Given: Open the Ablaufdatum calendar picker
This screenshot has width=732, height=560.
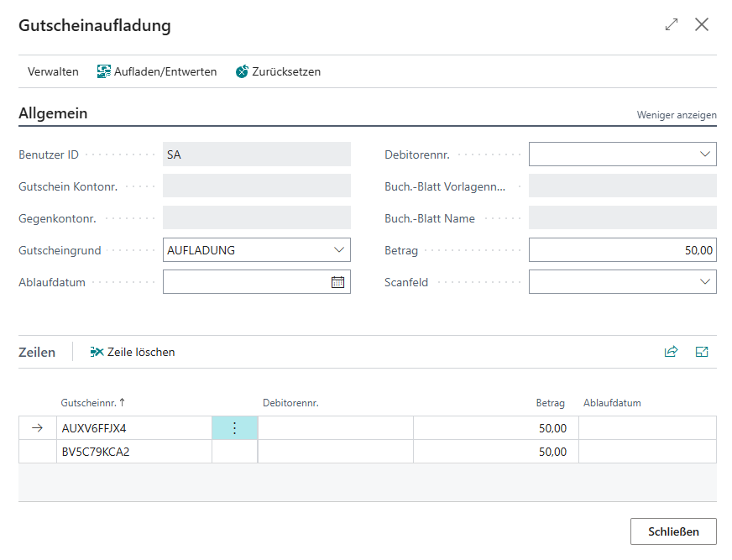Looking at the screenshot, I should click(337, 282).
